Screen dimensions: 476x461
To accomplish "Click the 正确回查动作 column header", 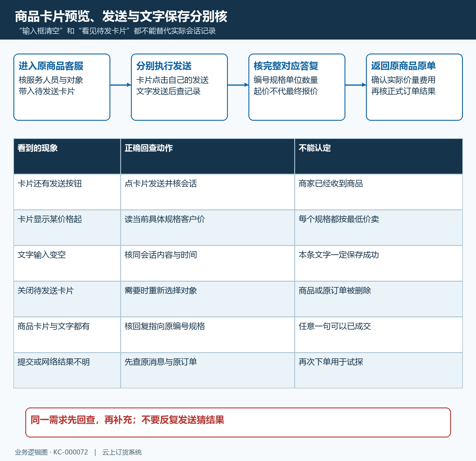I will click(x=208, y=156).
